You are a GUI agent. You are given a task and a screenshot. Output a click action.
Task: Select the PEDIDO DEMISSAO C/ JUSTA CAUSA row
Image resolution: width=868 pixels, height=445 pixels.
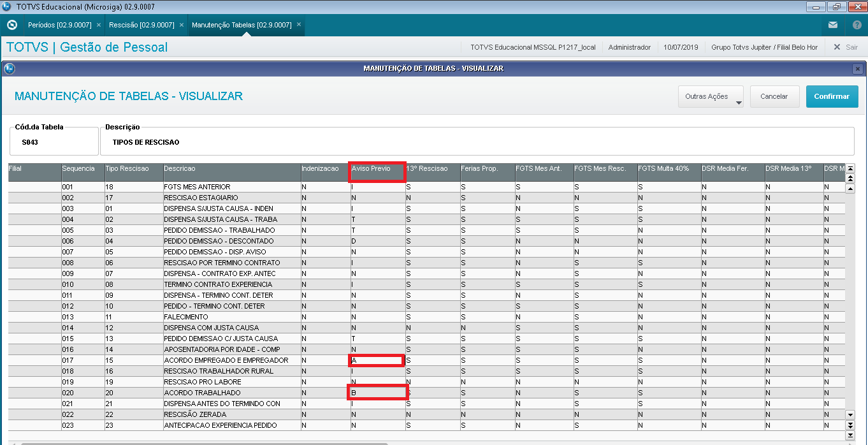pyautogui.click(x=426, y=339)
